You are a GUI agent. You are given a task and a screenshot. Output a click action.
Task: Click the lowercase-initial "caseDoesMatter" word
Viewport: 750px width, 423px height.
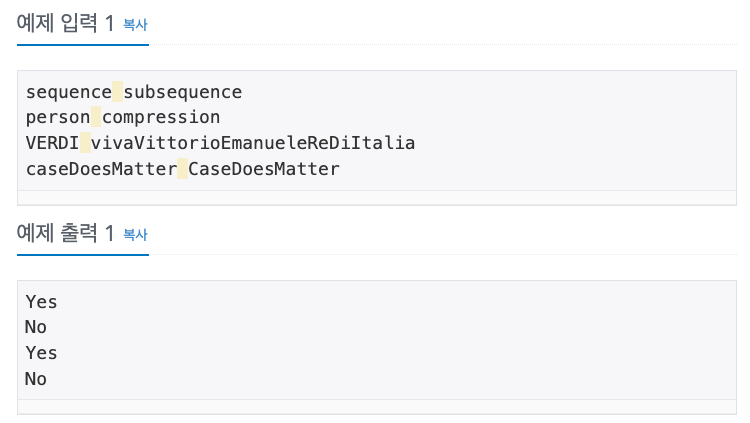pos(101,169)
